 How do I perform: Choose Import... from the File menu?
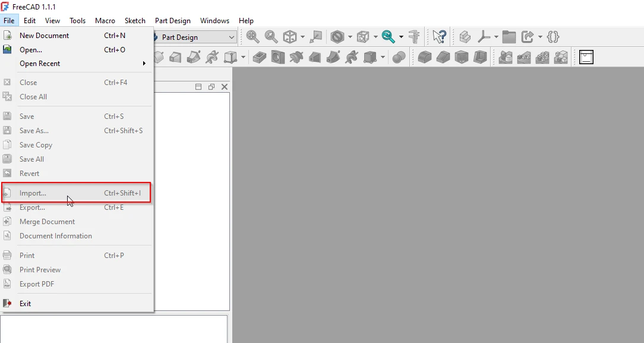pos(77,193)
